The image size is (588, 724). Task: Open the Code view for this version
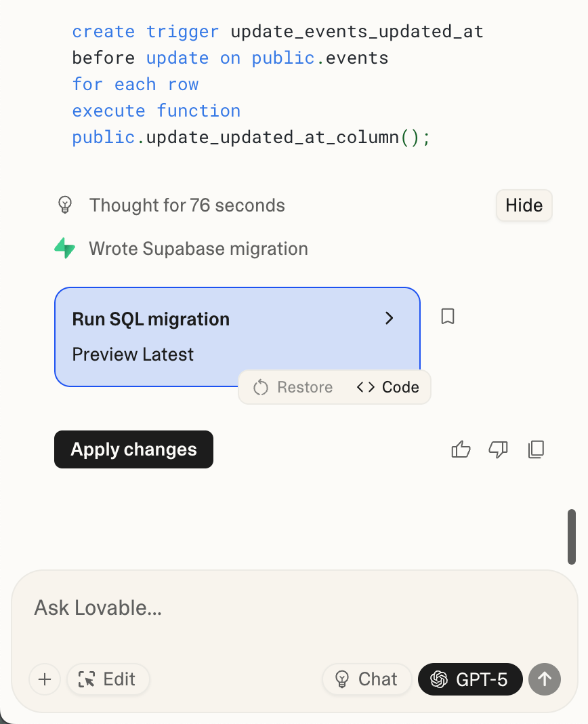(387, 387)
